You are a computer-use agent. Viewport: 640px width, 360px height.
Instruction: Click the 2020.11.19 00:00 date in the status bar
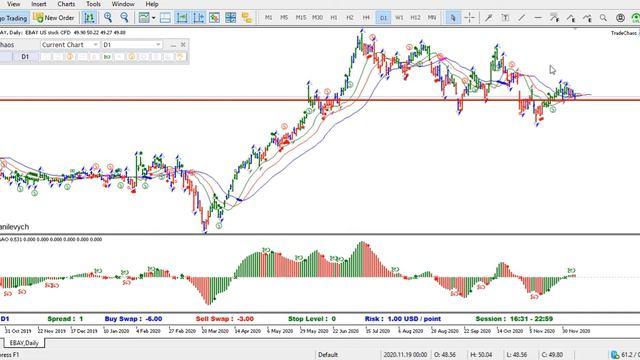405,355
